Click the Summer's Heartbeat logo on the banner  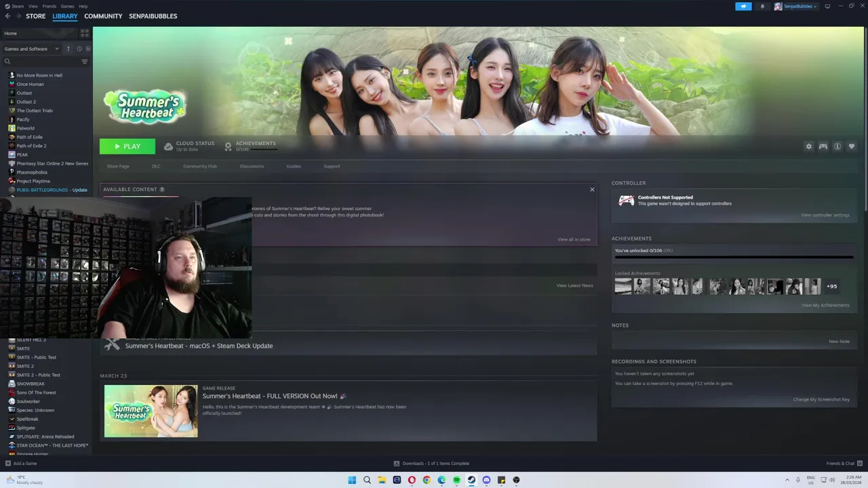[x=144, y=106]
